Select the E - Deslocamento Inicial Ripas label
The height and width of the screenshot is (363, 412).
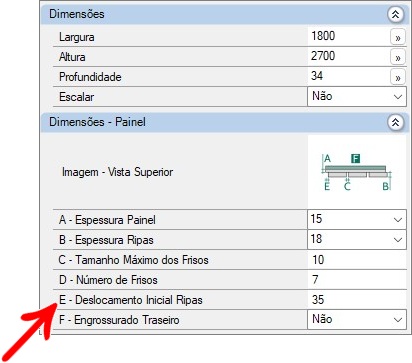click(x=131, y=300)
